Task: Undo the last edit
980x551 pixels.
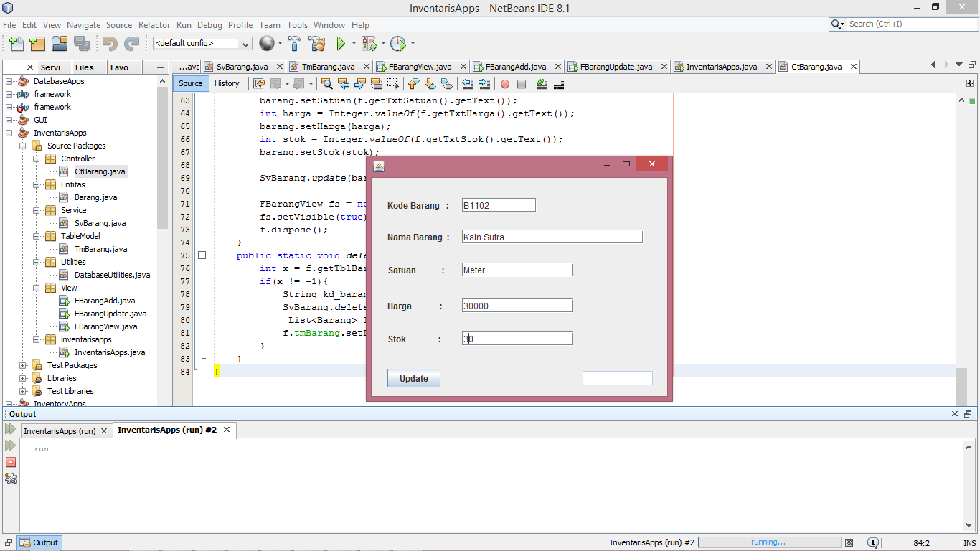Action: click(109, 43)
